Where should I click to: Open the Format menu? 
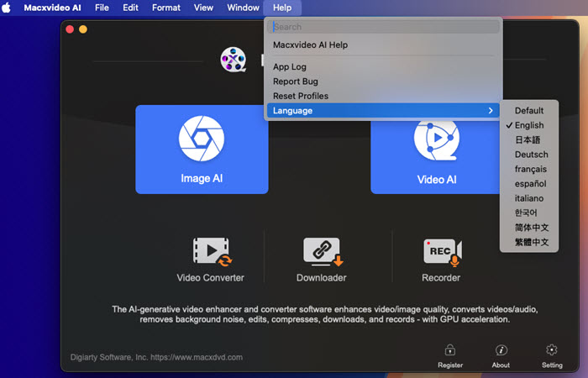tap(166, 8)
